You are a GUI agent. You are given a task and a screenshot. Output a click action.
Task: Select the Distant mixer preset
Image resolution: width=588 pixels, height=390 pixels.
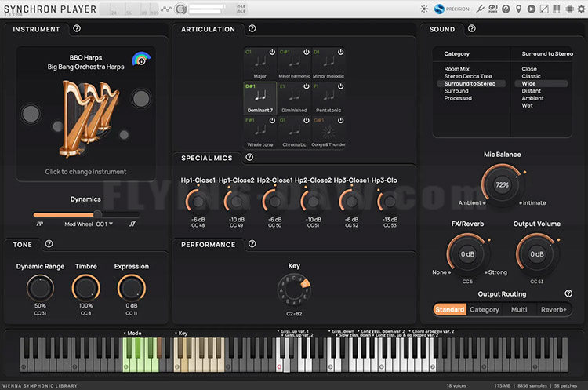tap(531, 91)
